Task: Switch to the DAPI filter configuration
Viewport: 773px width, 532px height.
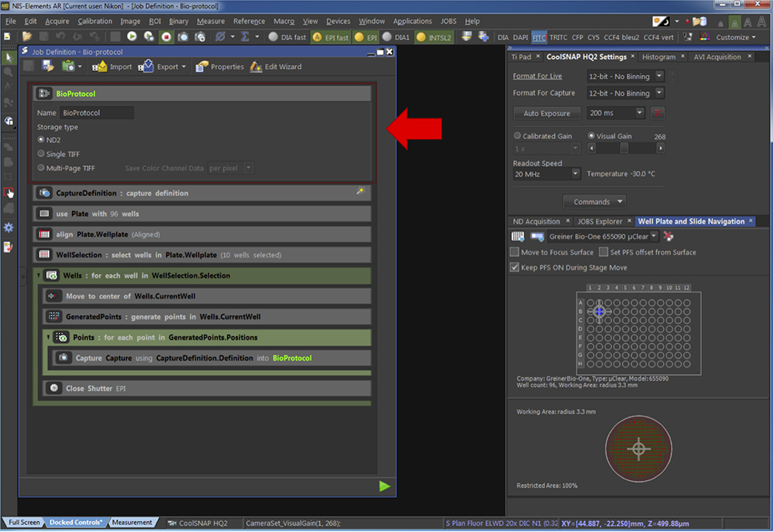Action: point(520,37)
